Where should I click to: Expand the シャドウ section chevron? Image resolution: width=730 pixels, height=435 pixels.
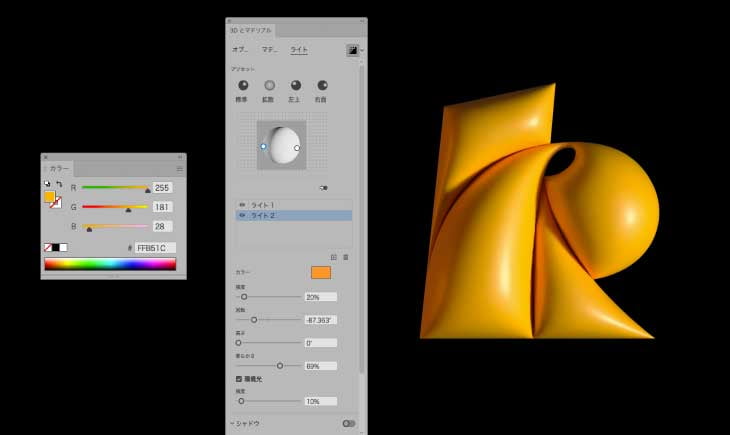(232, 423)
